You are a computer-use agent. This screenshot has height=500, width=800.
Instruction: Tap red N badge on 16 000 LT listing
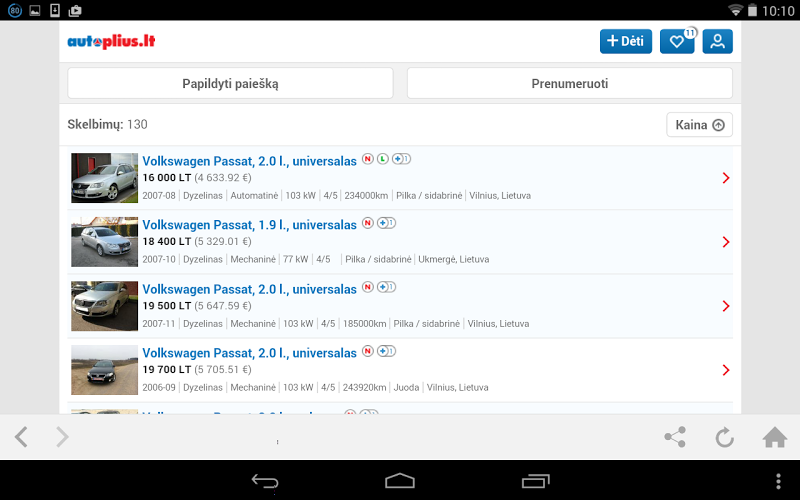(367, 159)
